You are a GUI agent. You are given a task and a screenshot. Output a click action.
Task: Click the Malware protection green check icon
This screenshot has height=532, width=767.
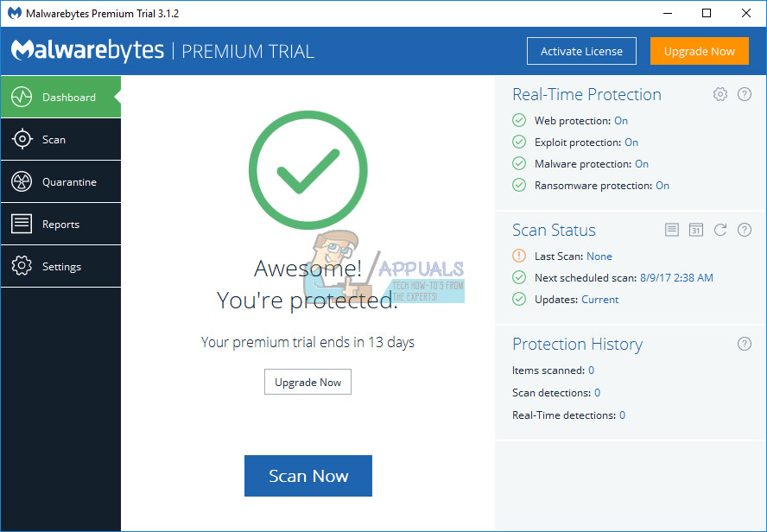pos(518,163)
